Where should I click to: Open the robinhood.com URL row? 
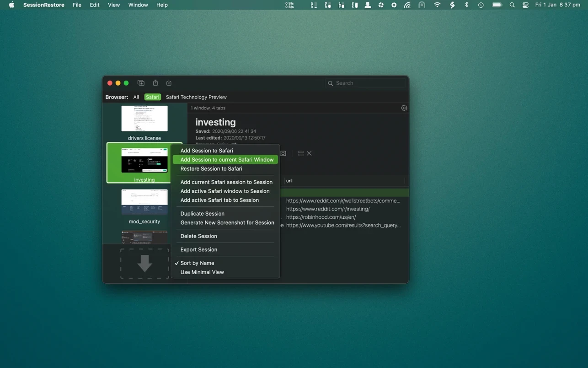pyautogui.click(x=321, y=217)
